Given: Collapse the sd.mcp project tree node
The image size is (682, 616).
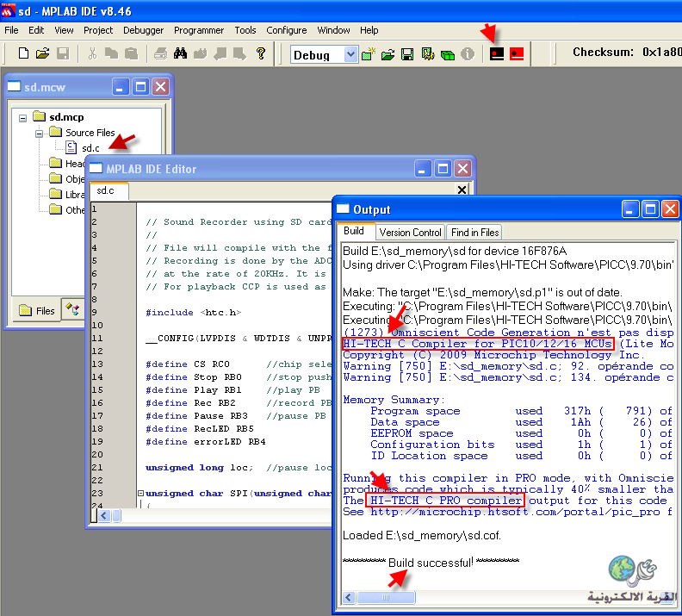Looking at the screenshot, I should click(x=22, y=118).
